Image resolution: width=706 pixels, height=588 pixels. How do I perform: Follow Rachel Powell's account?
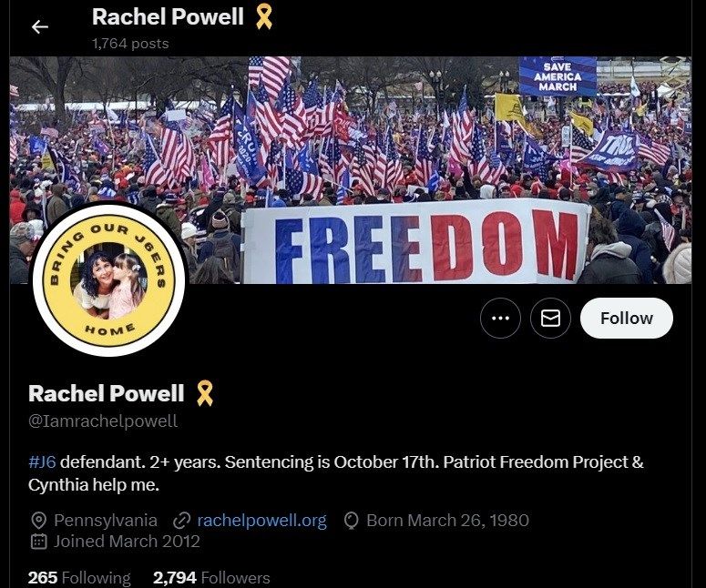click(627, 318)
